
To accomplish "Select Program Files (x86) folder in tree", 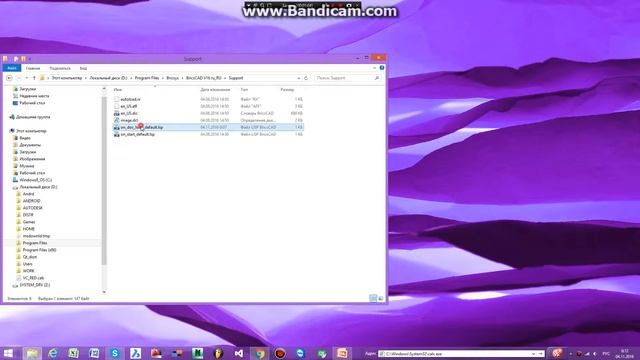I will (39, 250).
